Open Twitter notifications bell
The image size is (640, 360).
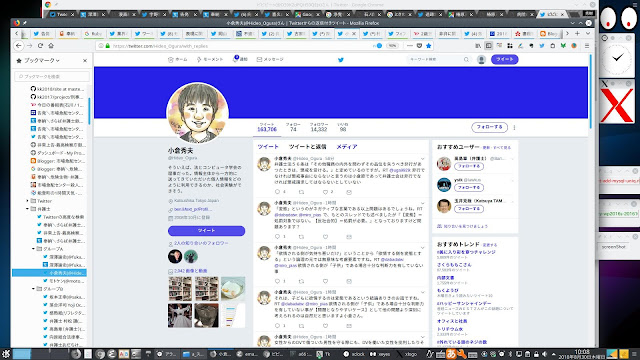240,59
